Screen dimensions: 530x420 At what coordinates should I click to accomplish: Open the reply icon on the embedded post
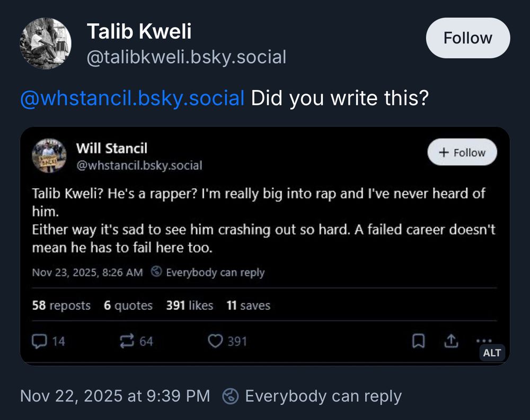point(40,342)
